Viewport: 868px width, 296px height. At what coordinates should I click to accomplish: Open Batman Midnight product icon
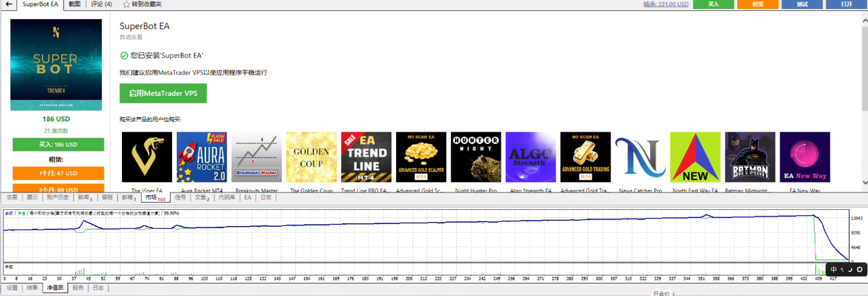coord(750,157)
